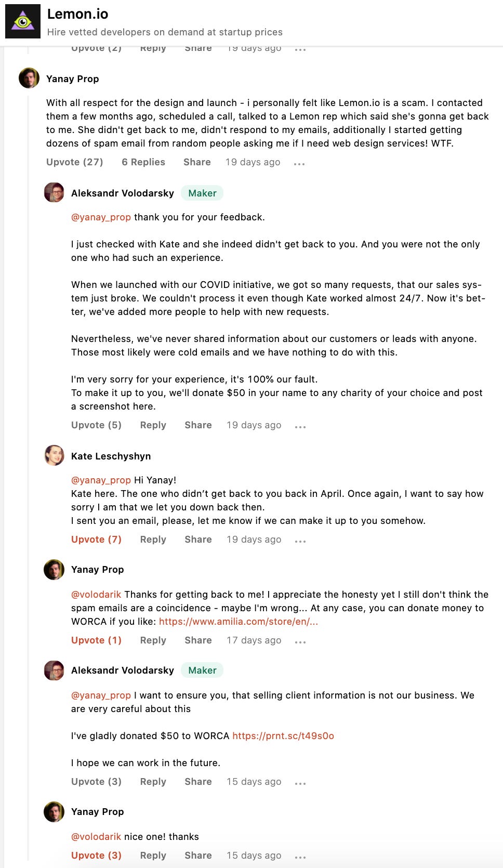Toggle Upvote (5) on Aleksandr's apology reply

(x=96, y=425)
